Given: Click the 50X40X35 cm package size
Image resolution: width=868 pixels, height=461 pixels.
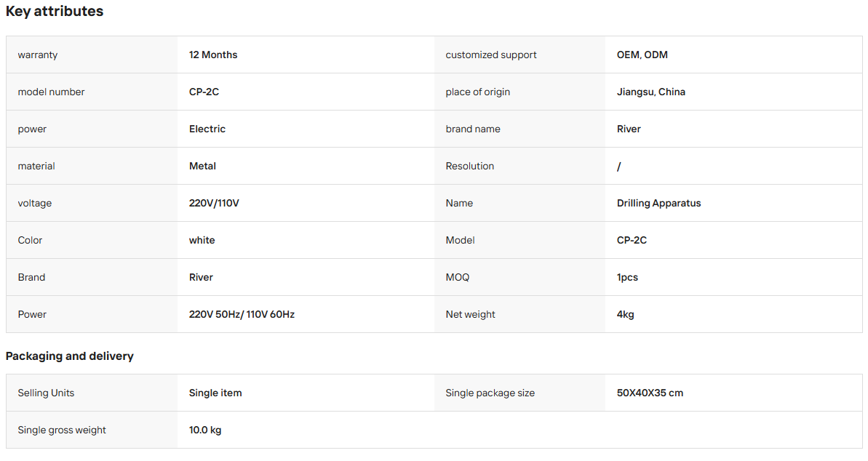Looking at the screenshot, I should point(650,393).
